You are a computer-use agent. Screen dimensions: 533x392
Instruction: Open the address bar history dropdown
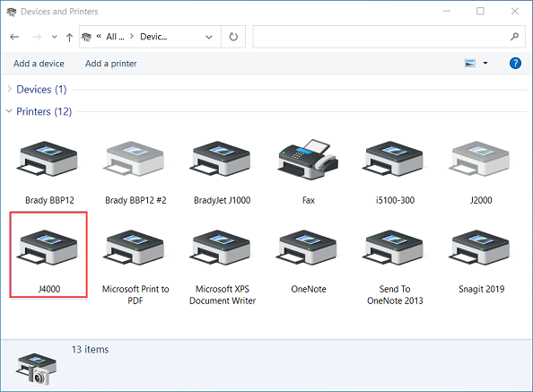point(209,37)
